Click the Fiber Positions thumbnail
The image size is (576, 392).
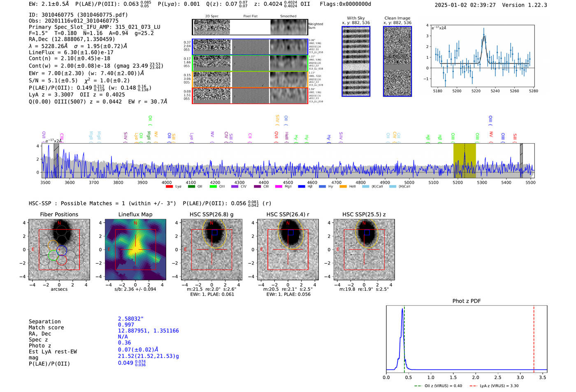pos(59,250)
